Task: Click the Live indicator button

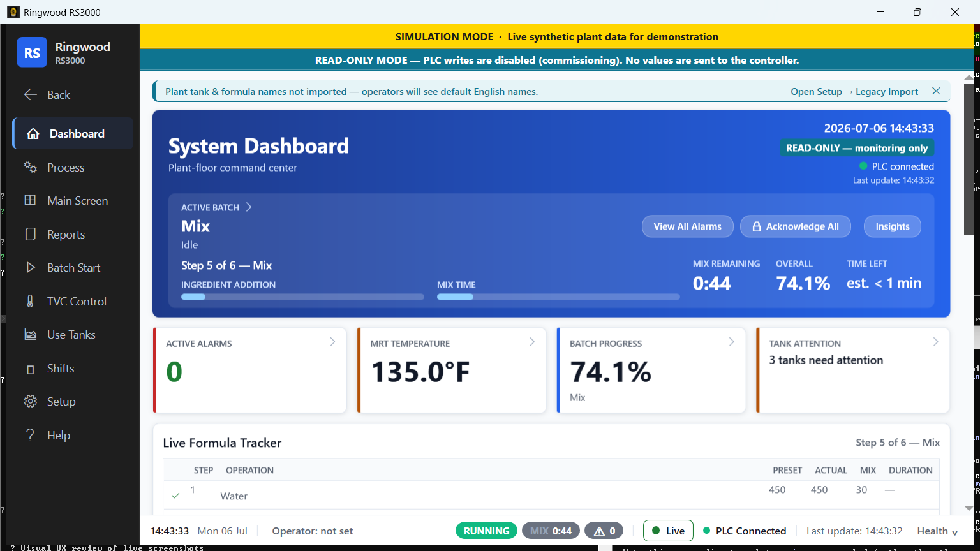Action: pos(668,531)
